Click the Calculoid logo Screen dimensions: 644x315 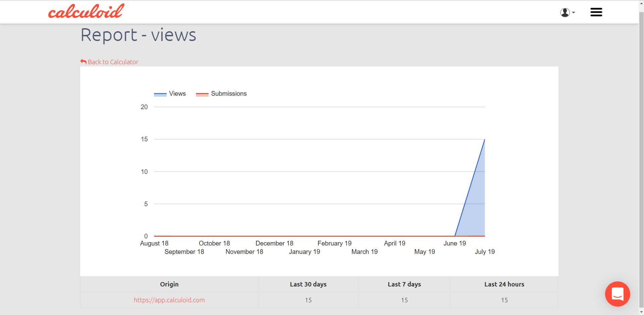tap(86, 11)
